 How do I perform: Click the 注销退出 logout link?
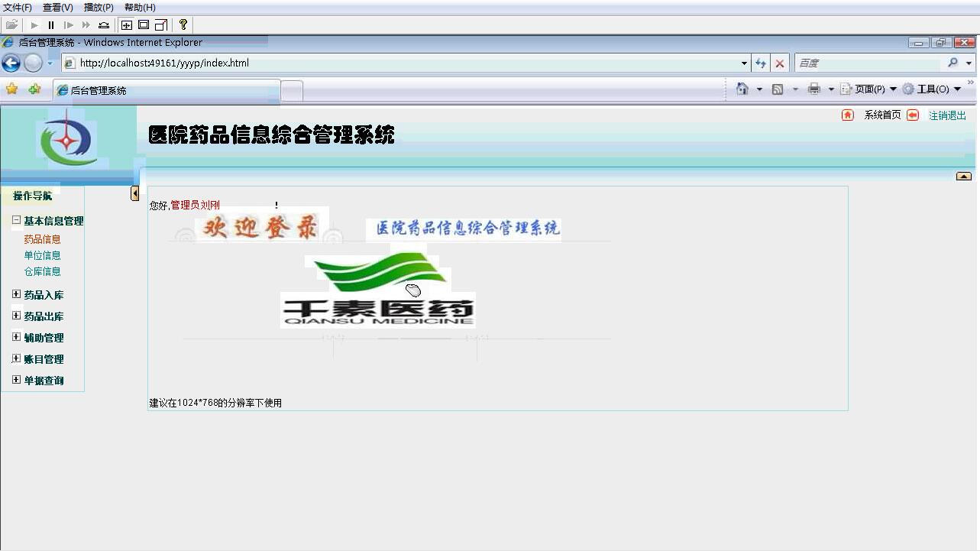click(947, 115)
